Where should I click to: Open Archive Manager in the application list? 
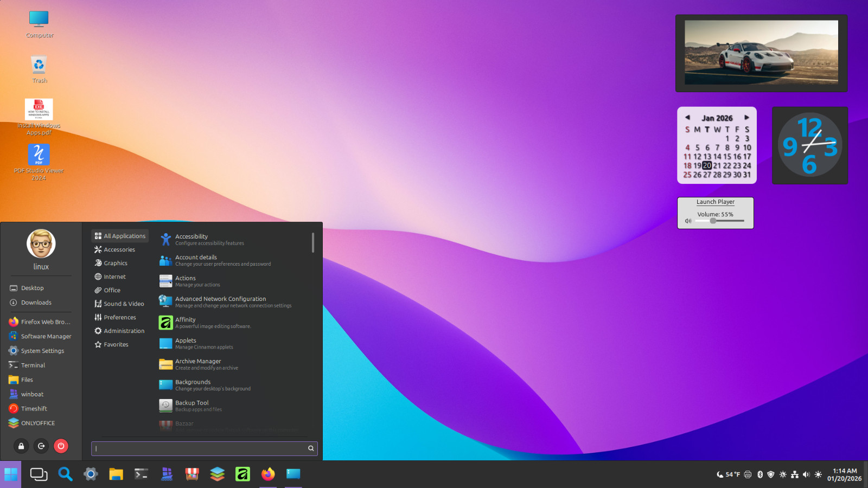pyautogui.click(x=233, y=364)
